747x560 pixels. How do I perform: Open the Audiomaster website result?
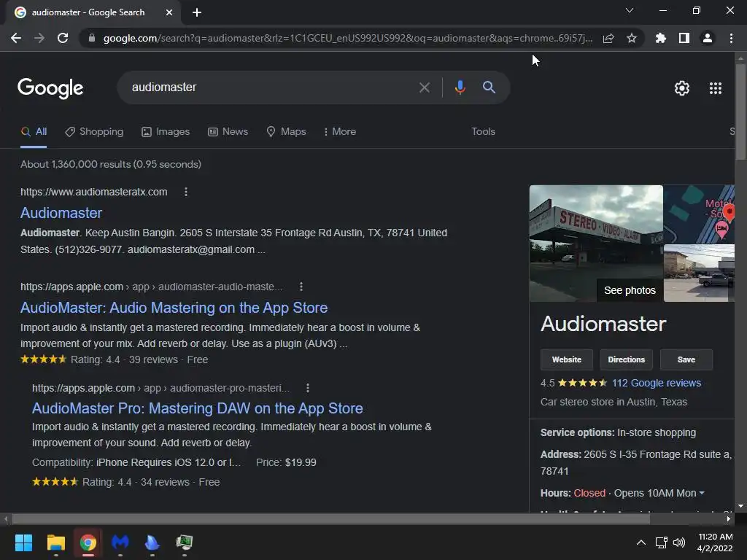[x=61, y=213]
